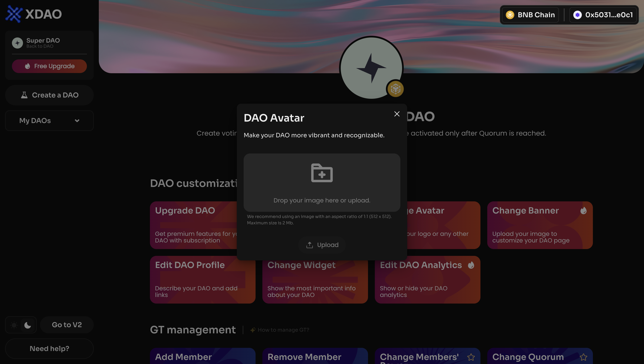Click the image drop zone area
Image resolution: width=644 pixels, height=364 pixels.
(322, 182)
